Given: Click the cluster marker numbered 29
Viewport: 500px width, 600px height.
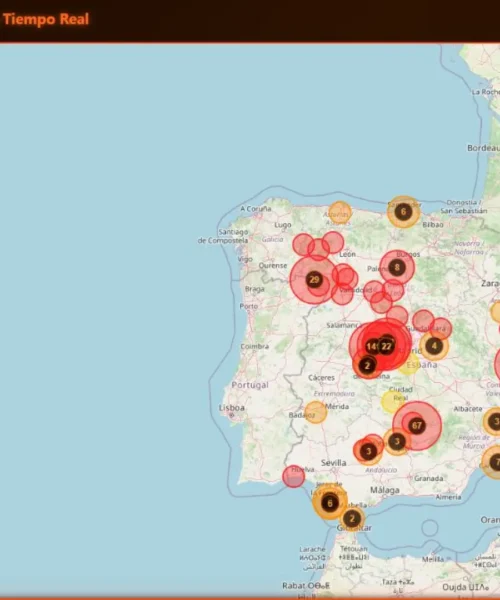Looking at the screenshot, I should (314, 280).
